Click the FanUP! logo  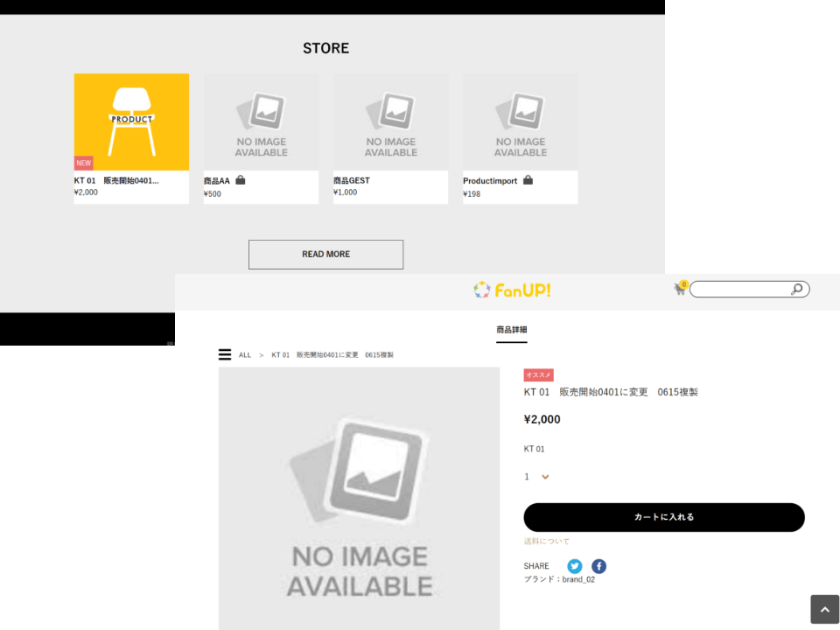point(512,290)
